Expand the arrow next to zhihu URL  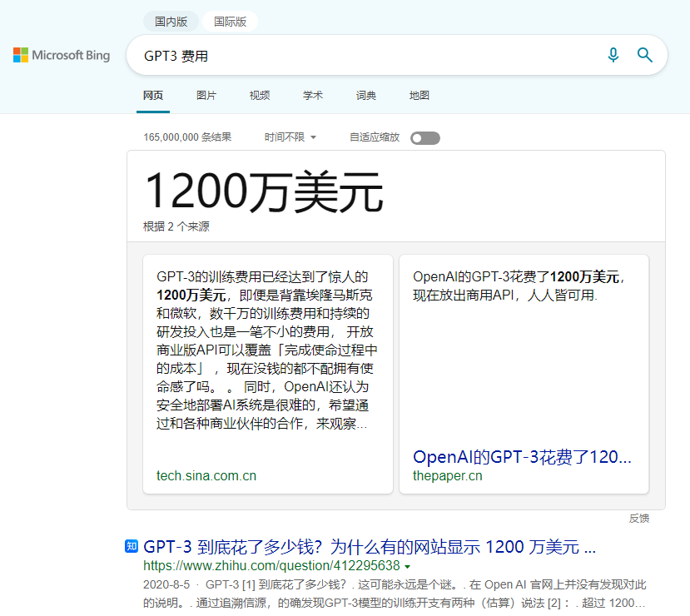click(x=408, y=567)
